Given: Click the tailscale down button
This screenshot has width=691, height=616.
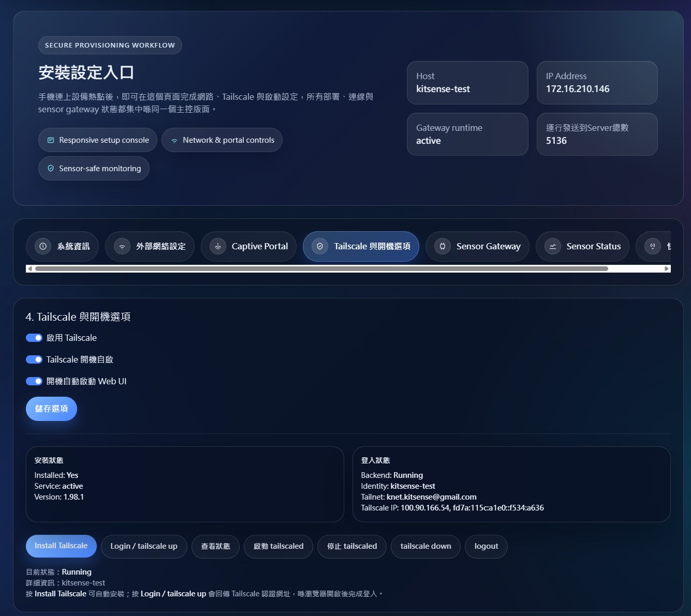Looking at the screenshot, I should (425, 546).
